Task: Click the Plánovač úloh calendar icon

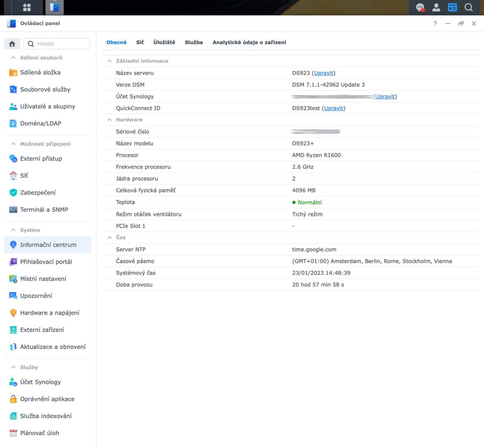Action: 13,433
